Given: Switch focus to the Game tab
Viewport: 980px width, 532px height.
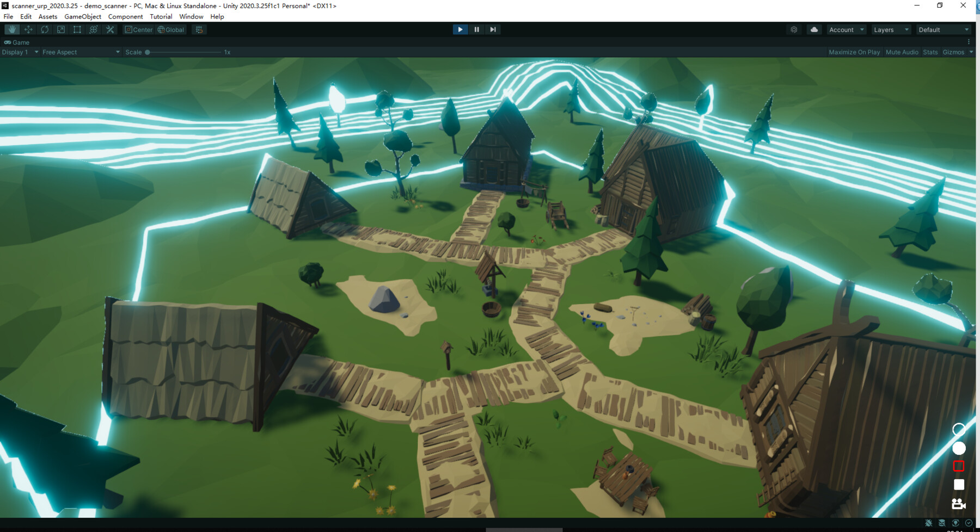Looking at the screenshot, I should click(16, 42).
